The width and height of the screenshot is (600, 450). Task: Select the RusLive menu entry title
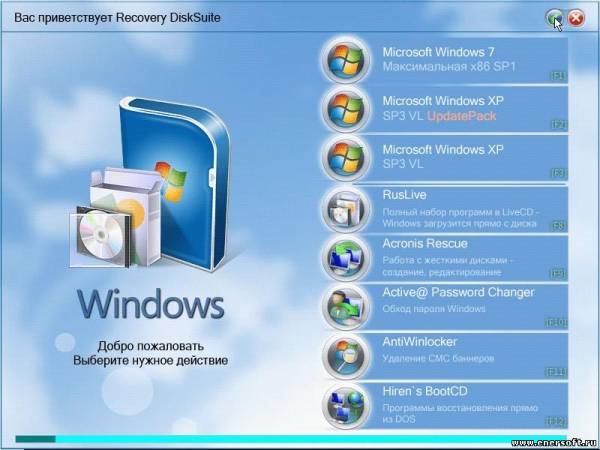(404, 195)
